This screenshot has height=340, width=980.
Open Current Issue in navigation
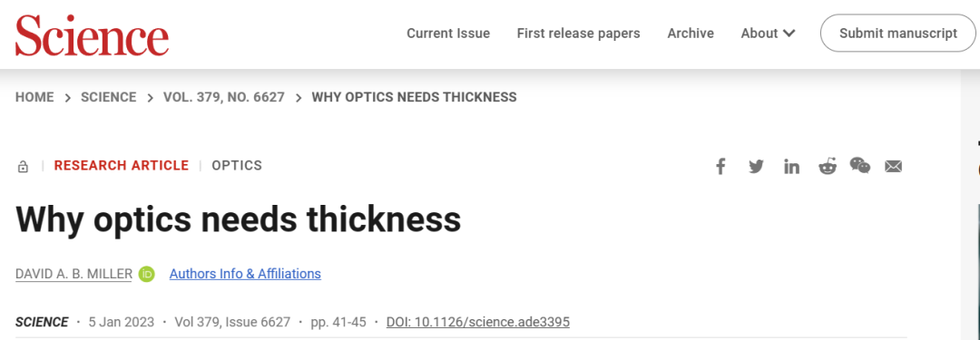click(x=448, y=34)
